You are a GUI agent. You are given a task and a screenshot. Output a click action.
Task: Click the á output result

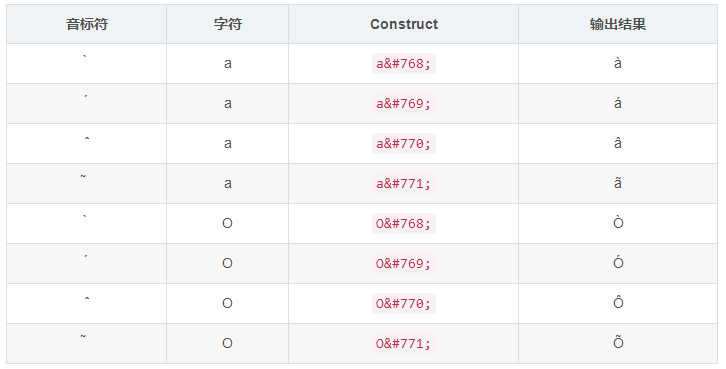(x=618, y=102)
